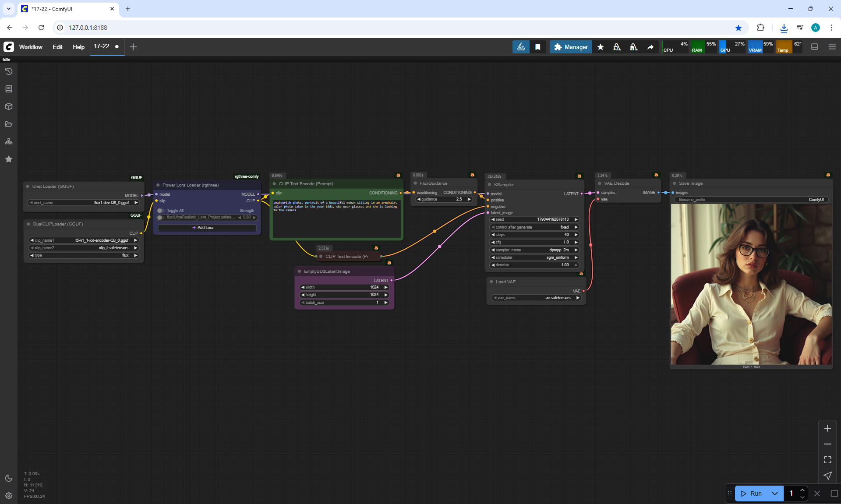Open the model library cube icon
This screenshot has height=504, width=841.
coord(9,106)
